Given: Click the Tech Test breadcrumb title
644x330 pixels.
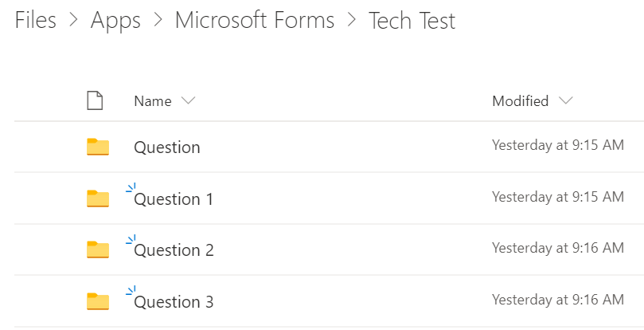Looking at the screenshot, I should [412, 21].
